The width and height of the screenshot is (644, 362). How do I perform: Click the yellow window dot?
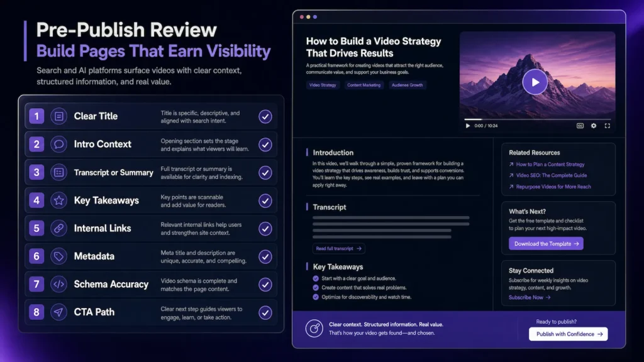tap(308, 17)
